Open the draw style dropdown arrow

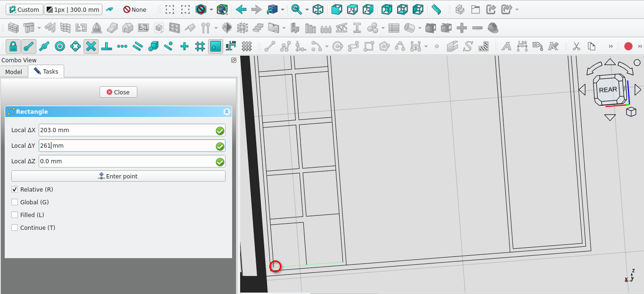(x=211, y=10)
